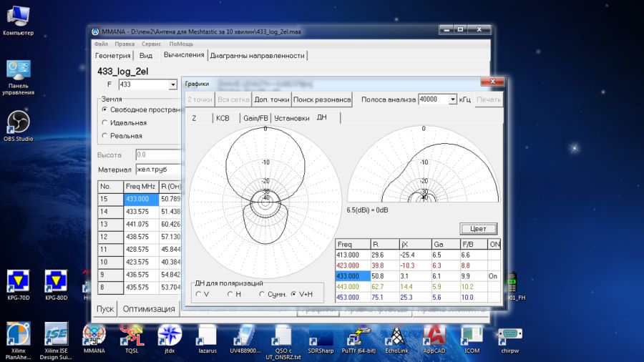The height and width of the screenshot is (362, 644).
Task: Choose the Идеальная ground option
Action: click(105, 123)
